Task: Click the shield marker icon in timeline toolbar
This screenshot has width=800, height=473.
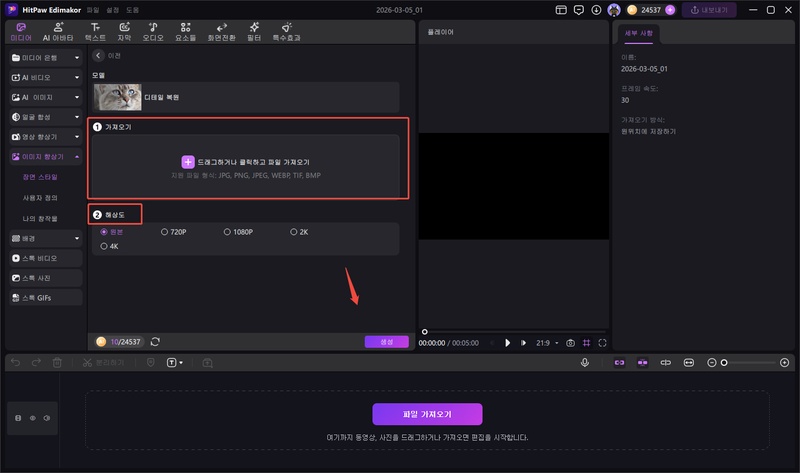Action: click(x=151, y=362)
